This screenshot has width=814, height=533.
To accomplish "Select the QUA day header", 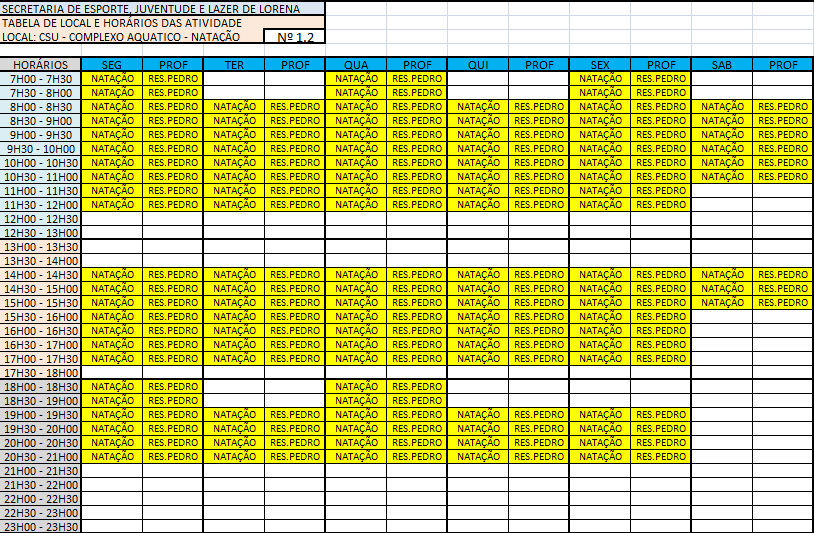I will [x=356, y=65].
